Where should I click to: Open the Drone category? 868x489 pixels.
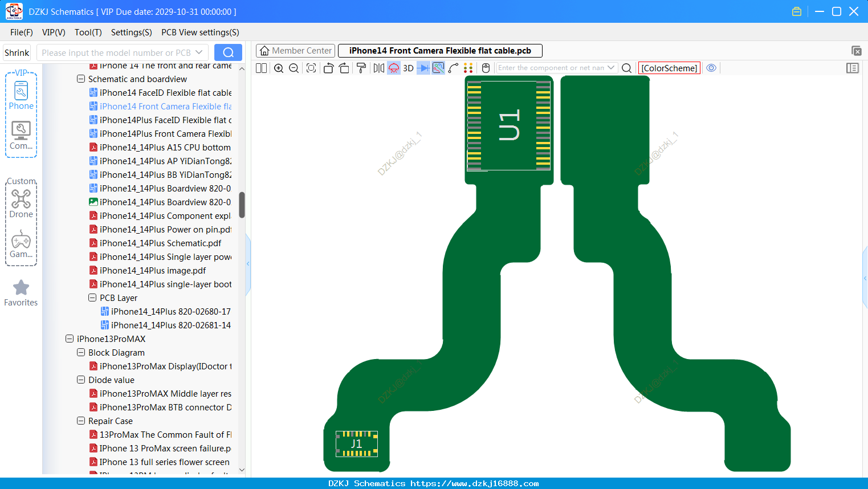tap(21, 203)
